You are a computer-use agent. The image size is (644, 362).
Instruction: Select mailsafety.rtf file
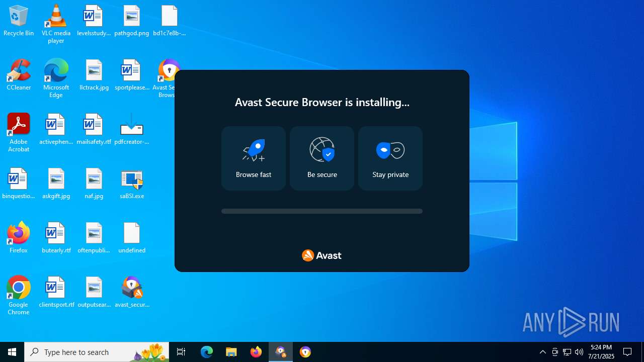pyautogui.click(x=94, y=130)
